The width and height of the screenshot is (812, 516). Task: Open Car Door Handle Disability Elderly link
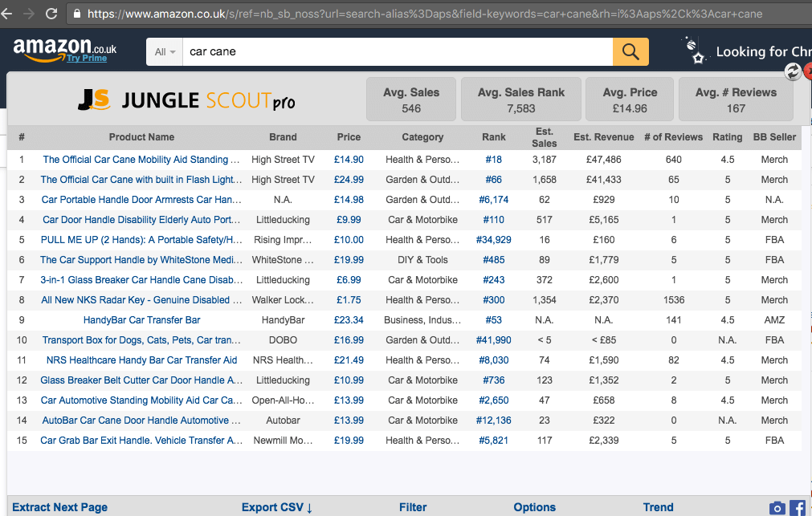[x=141, y=219]
